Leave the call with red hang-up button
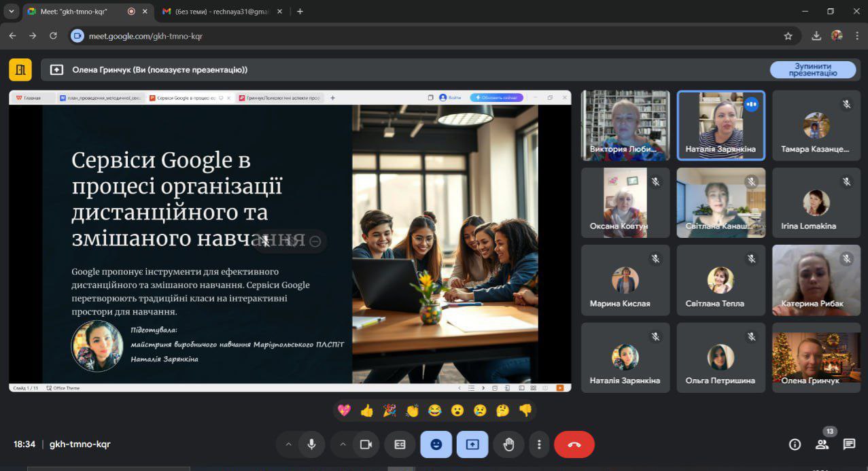Viewport: 868px width, 471px height. pyautogui.click(x=574, y=444)
